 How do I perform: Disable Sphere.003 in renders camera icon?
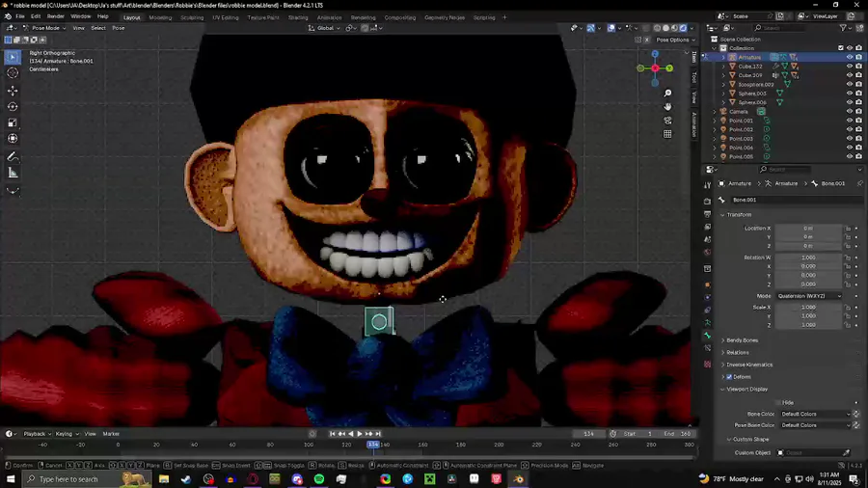[x=858, y=93]
